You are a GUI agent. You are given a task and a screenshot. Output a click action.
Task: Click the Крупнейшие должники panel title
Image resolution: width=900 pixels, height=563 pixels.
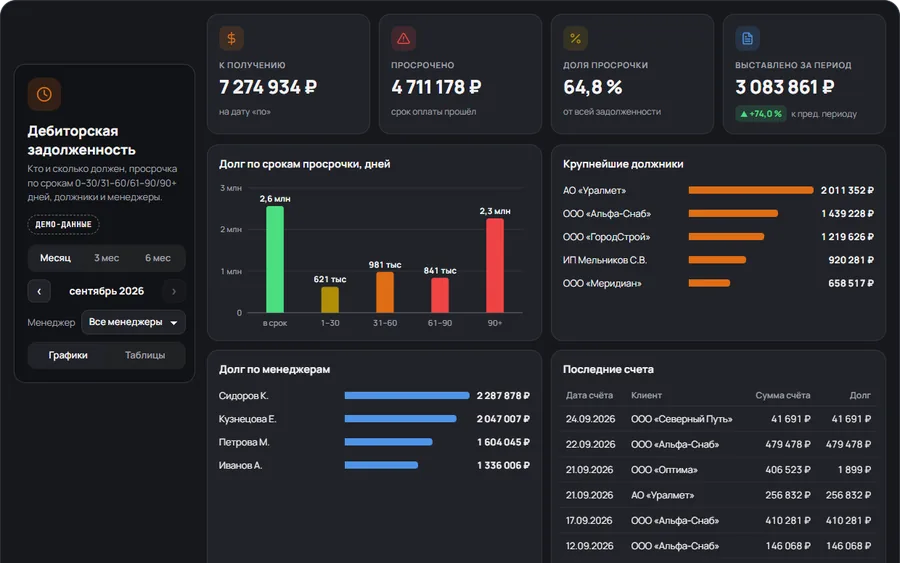coord(623,164)
